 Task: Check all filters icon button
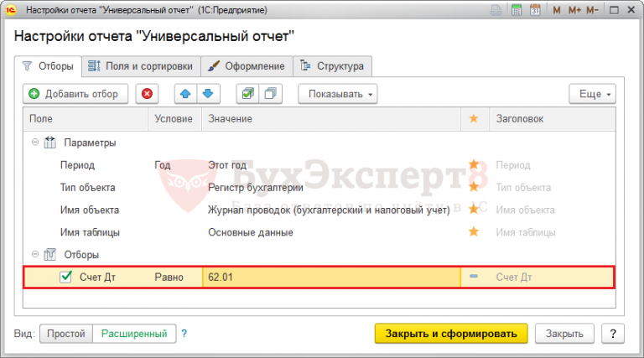point(247,94)
